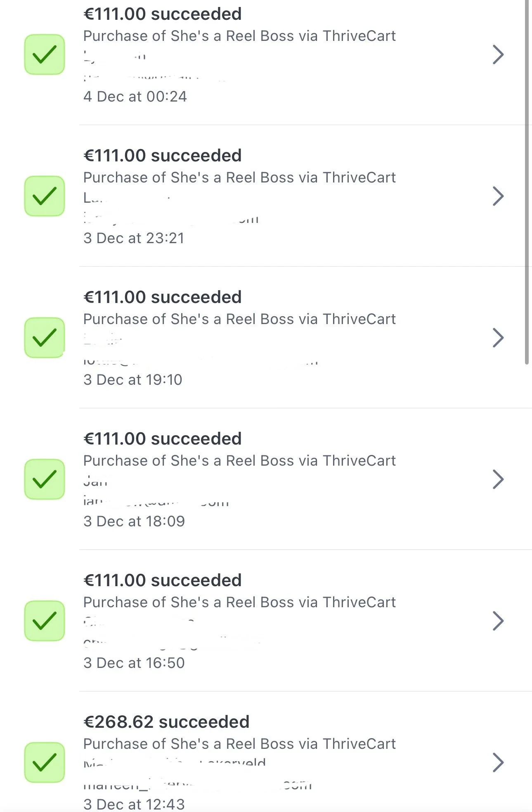Select the €111.00 payment dated 4 Dec 00:24

[x=162, y=14]
